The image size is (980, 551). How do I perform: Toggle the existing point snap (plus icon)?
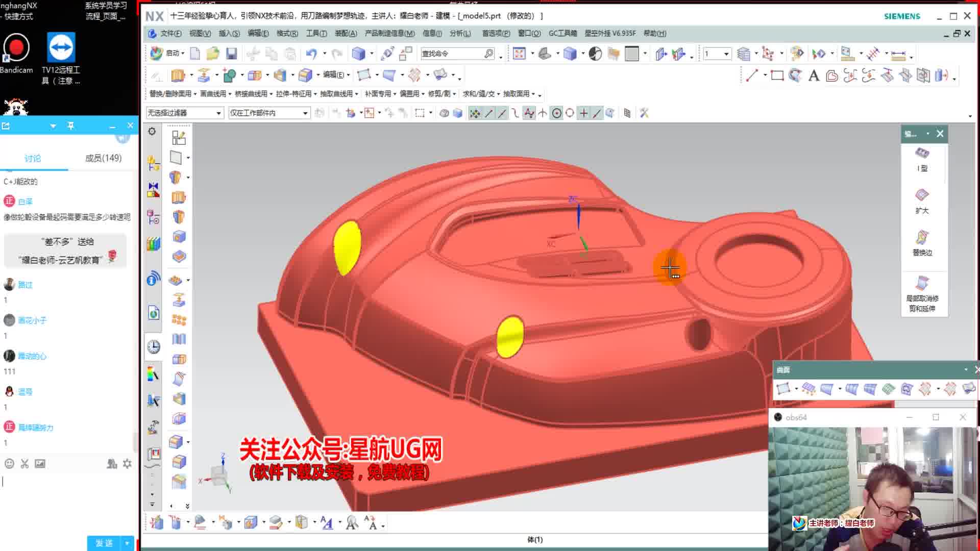click(583, 113)
